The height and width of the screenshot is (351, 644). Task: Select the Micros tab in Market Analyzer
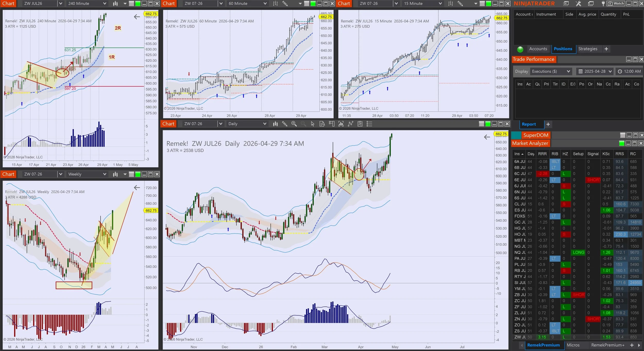point(573,345)
